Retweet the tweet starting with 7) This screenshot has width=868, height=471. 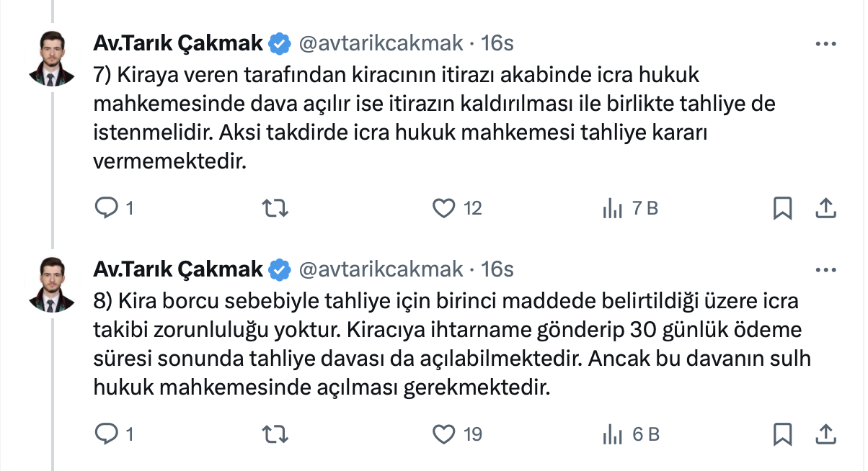tap(275, 208)
